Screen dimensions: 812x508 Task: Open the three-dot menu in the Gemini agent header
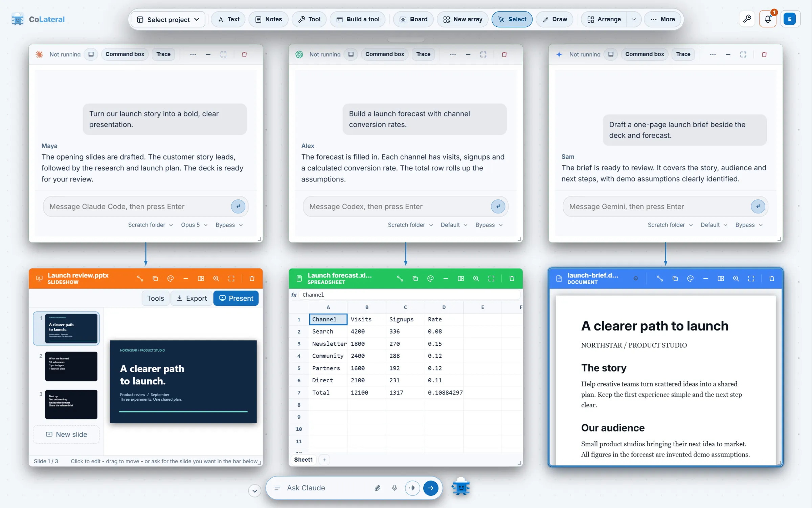click(713, 54)
